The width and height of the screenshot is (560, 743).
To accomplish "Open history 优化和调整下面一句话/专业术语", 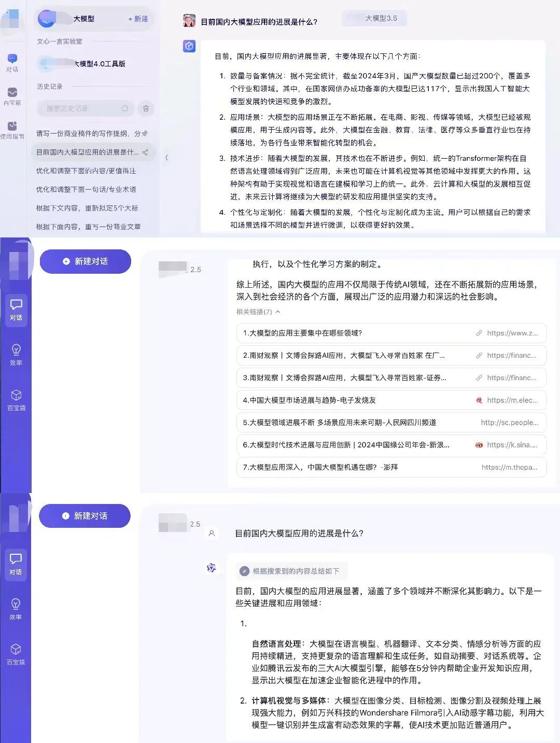I will 86,190.
